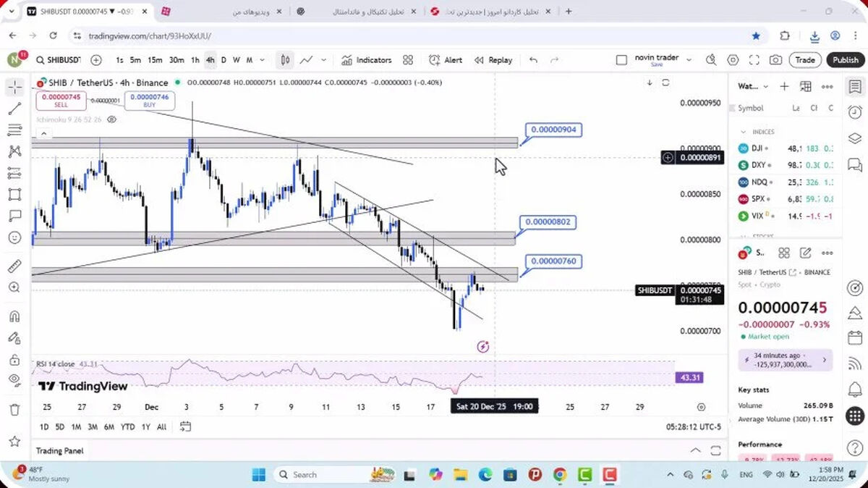Screen dimensions: 868x488
Task: Click the SHIBUSDT symbol search field
Action: coord(58,60)
